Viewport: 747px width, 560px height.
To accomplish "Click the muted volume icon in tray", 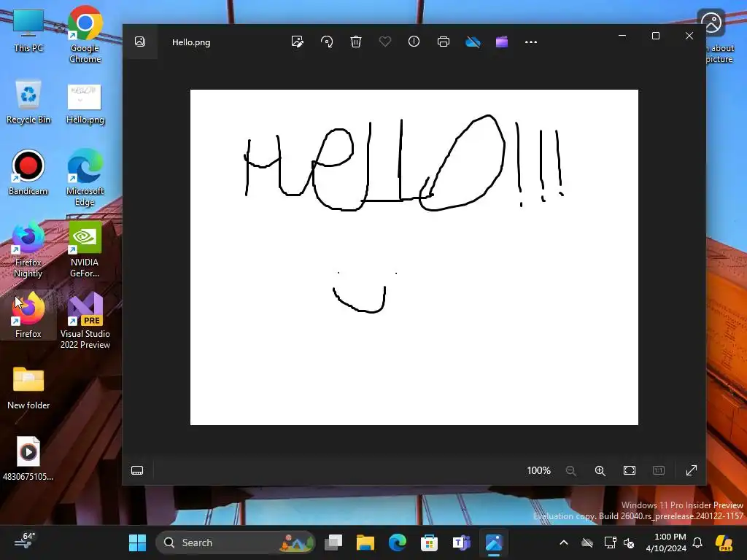I will pos(629,542).
